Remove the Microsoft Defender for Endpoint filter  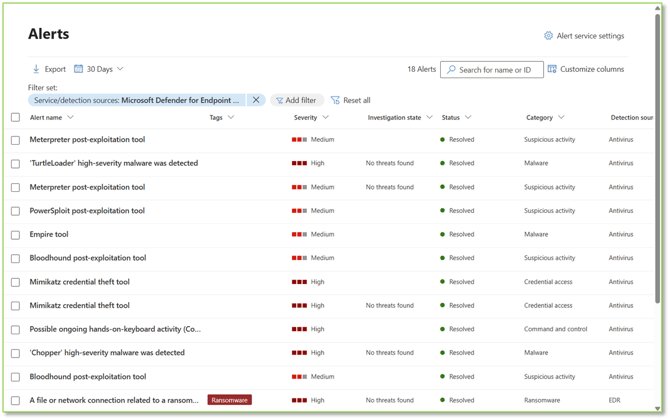click(256, 100)
